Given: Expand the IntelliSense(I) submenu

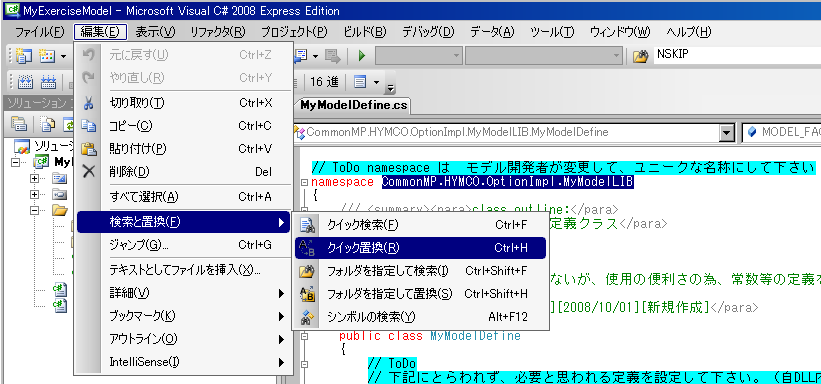Looking at the screenshot, I should pyautogui.click(x=183, y=362).
